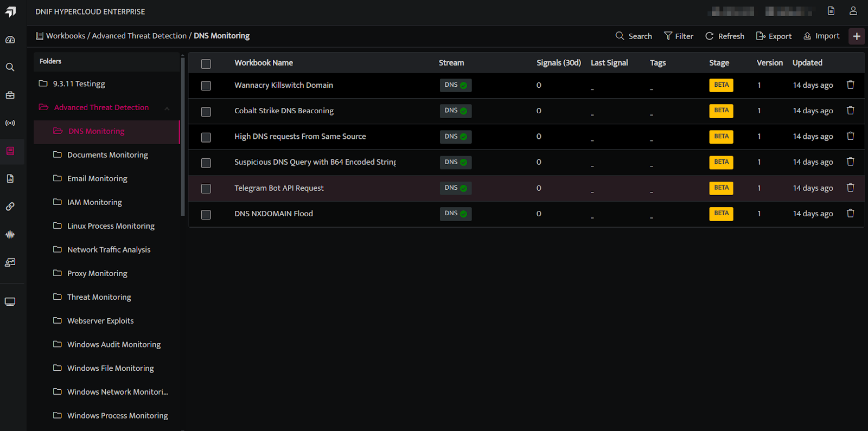This screenshot has height=431, width=868.
Task: Open the Filter options
Action: 679,36
